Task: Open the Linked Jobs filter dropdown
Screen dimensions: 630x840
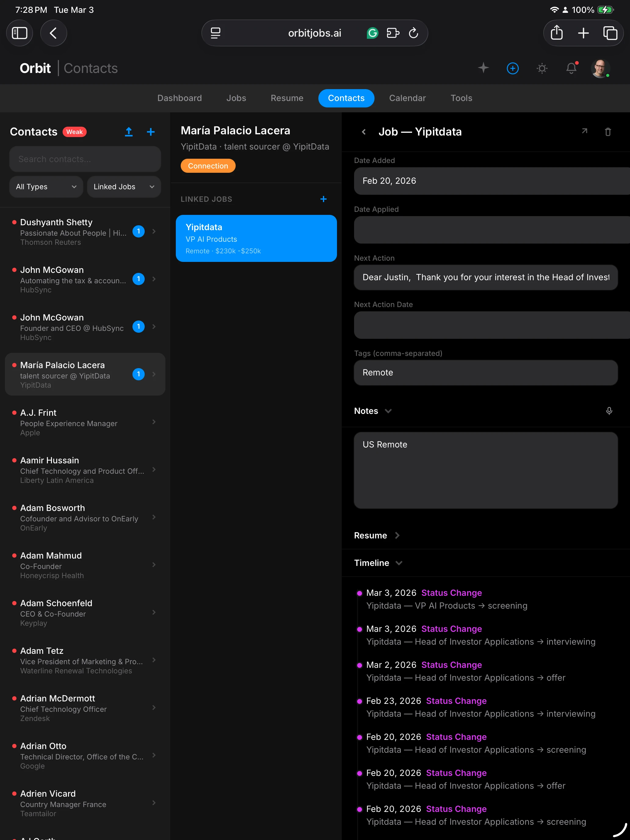Action: click(124, 186)
